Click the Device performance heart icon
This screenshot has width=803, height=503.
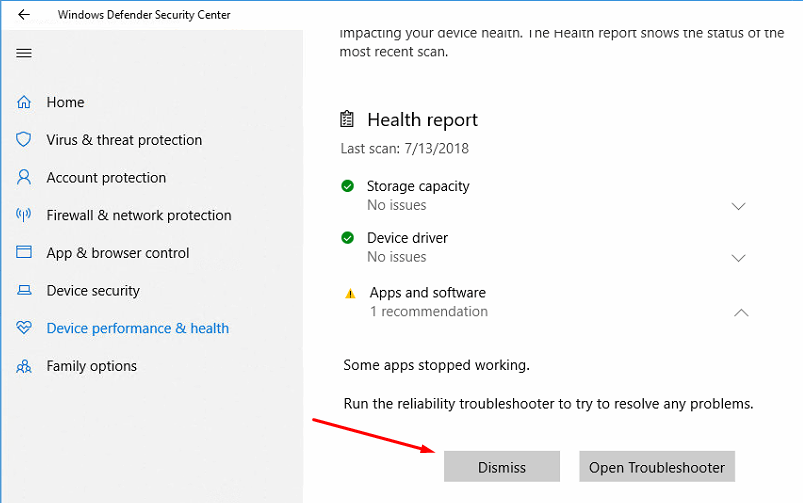point(24,327)
